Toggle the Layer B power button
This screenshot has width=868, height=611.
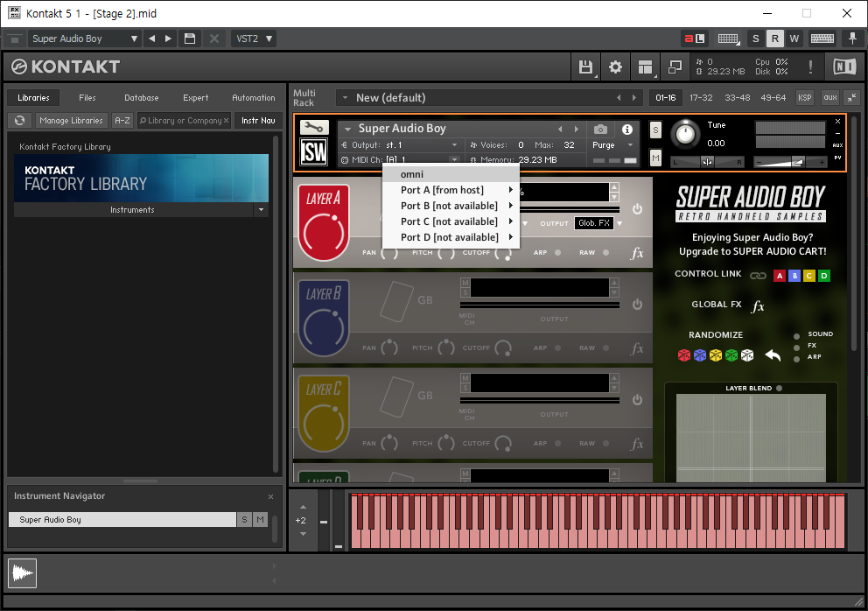pos(637,304)
